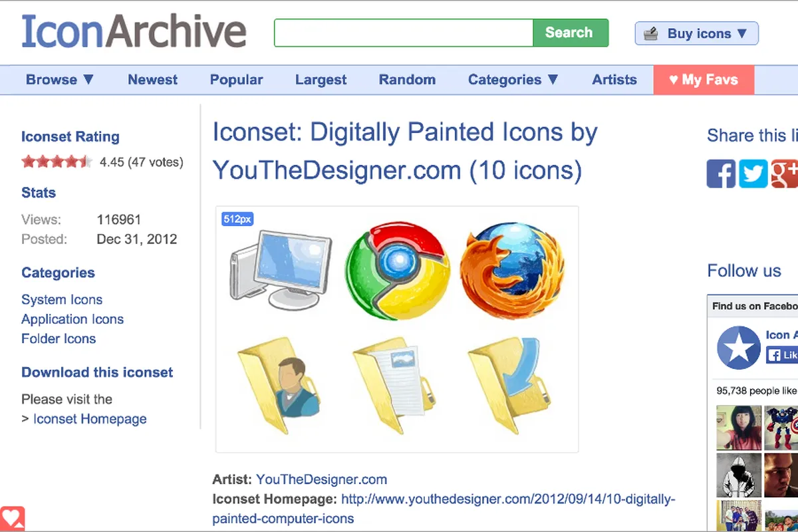
Task: Rate the iconset using the stars
Action: click(x=57, y=162)
